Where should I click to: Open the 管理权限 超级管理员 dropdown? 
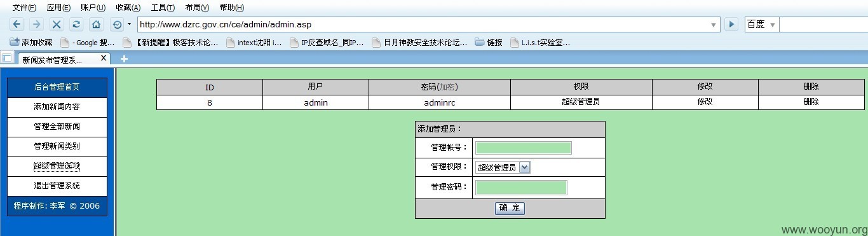(x=503, y=168)
